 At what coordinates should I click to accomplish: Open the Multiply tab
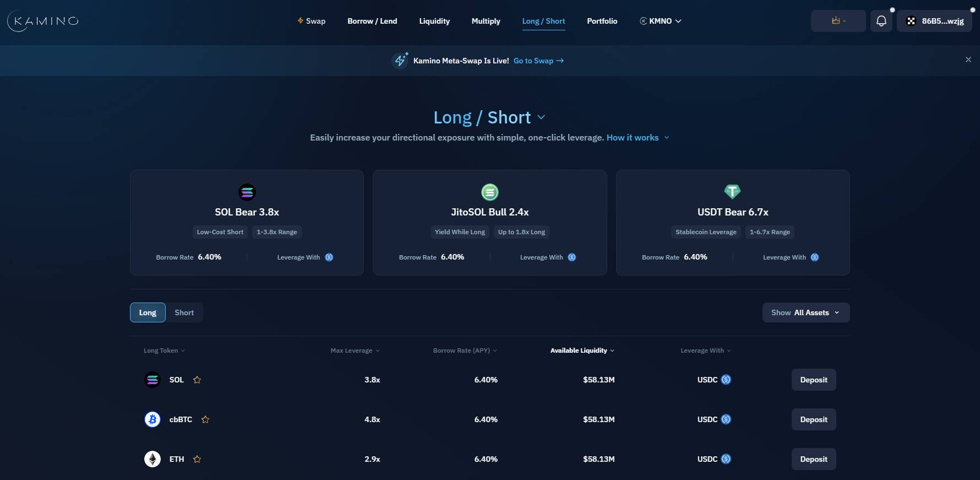click(486, 21)
